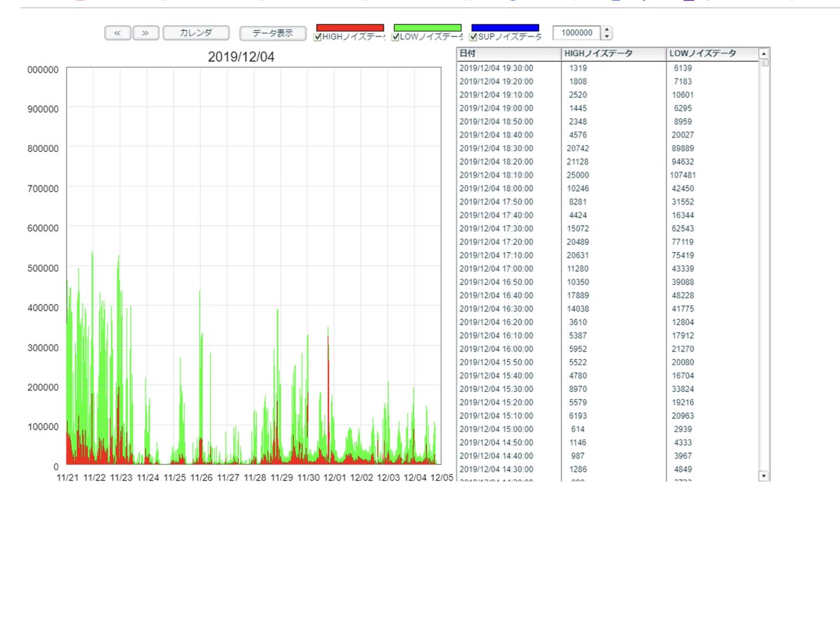840x630 pixels.
Task: Toggle HIGHノイズデータ checkbox
Action: [x=318, y=37]
